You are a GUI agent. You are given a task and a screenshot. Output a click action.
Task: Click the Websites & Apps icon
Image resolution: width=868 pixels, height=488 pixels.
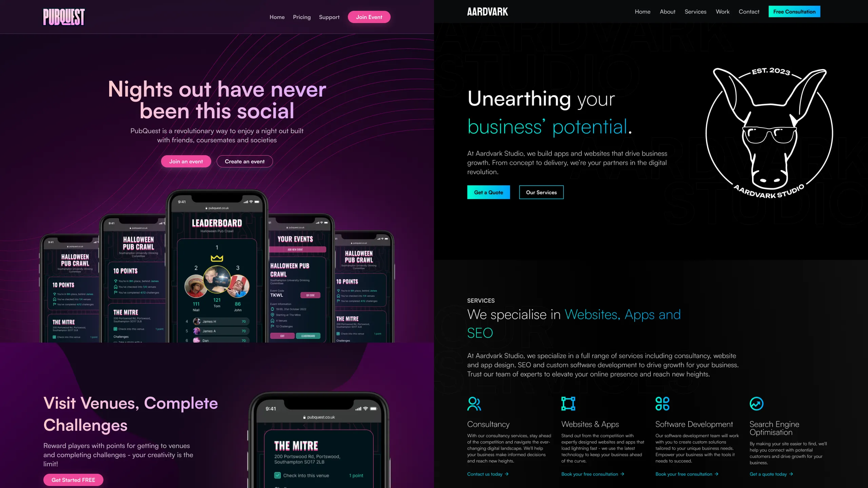[x=568, y=404]
